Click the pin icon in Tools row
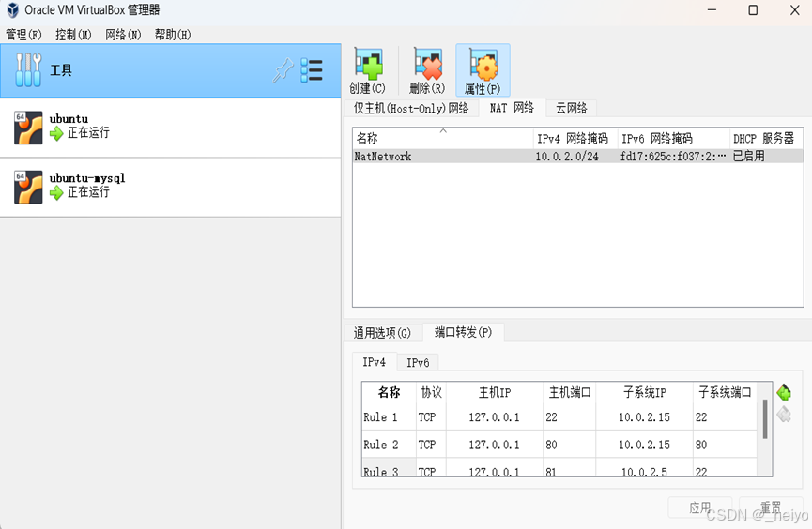Image resolution: width=812 pixels, height=529 pixels. (283, 70)
